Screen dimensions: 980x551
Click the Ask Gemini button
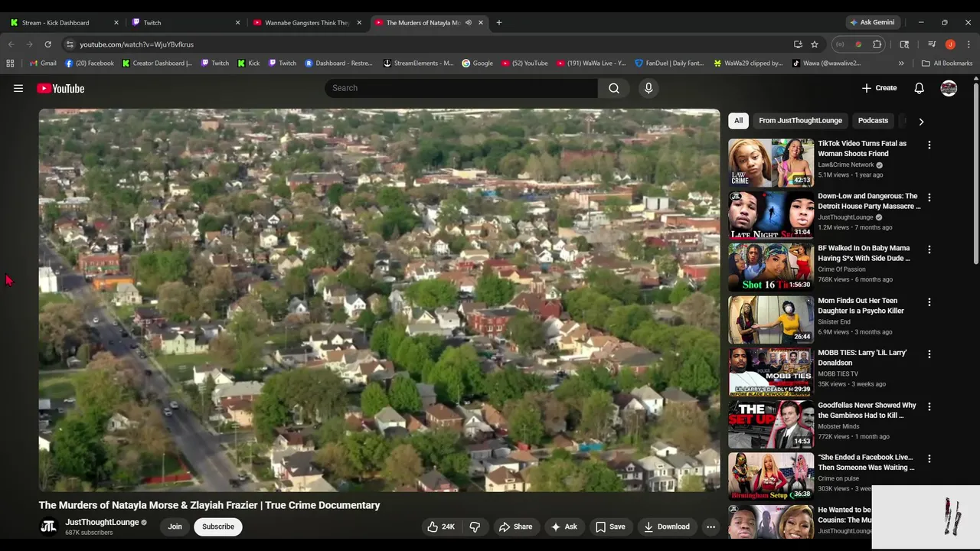click(x=872, y=23)
